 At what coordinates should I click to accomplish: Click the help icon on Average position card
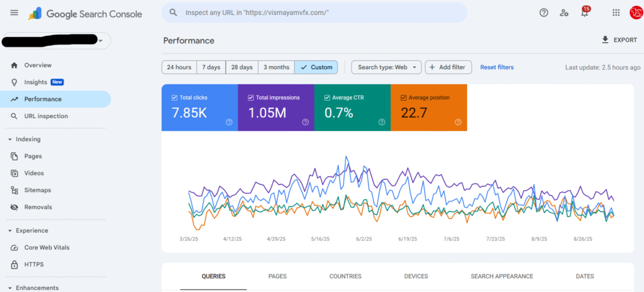click(458, 122)
